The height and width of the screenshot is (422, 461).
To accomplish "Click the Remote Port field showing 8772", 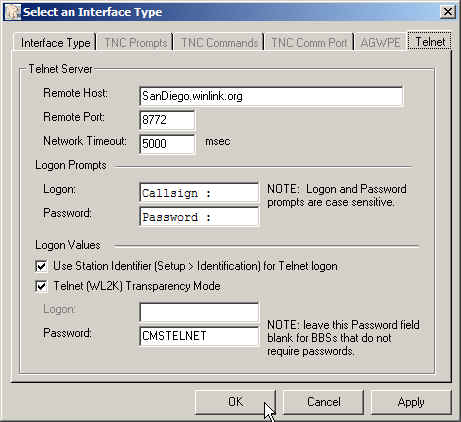I will tap(167, 120).
